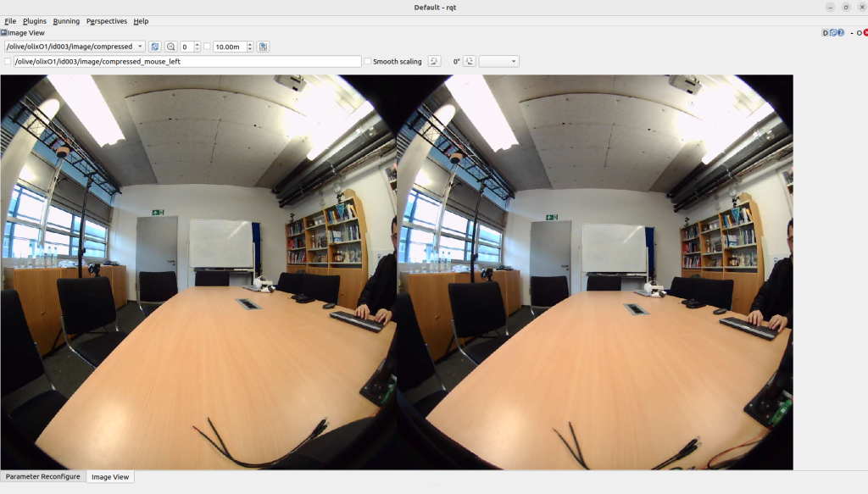Click the save image icon
868x494 pixels.
[263, 47]
